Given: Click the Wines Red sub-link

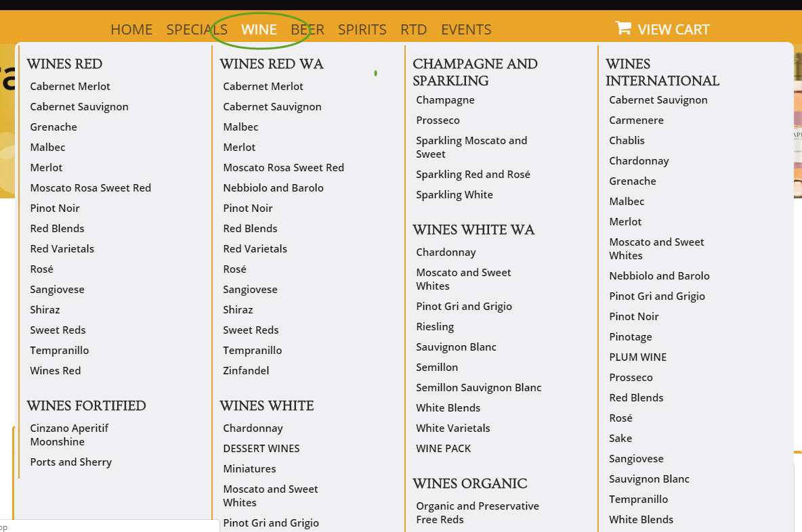Looking at the screenshot, I should pyautogui.click(x=56, y=371).
